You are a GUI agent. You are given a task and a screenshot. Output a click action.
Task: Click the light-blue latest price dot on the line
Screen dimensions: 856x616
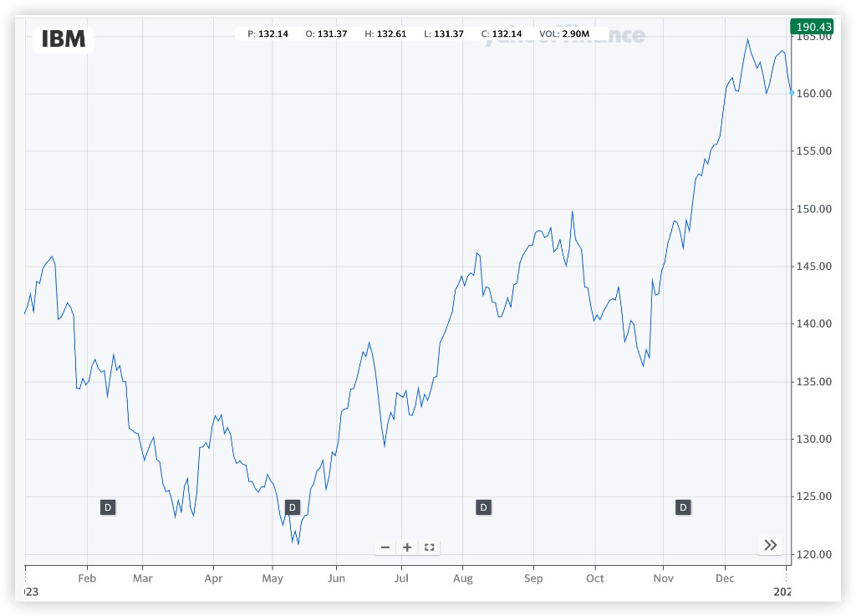792,93
